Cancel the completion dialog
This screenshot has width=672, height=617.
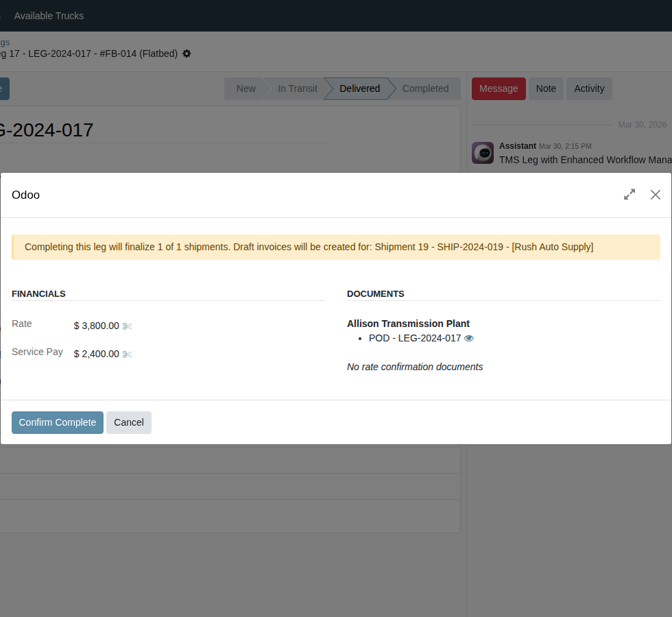pos(129,422)
